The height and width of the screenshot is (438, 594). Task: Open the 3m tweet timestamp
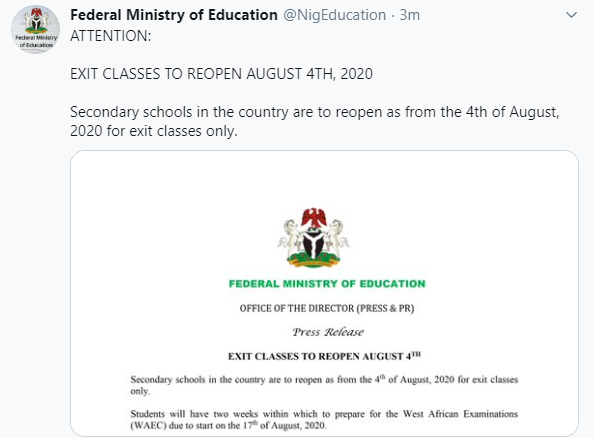[x=410, y=15]
